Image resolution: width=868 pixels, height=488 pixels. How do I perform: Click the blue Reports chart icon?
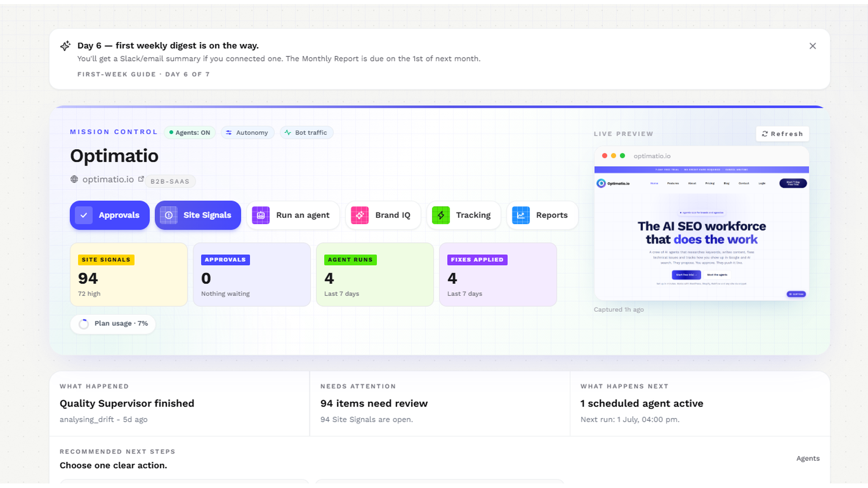(x=521, y=216)
